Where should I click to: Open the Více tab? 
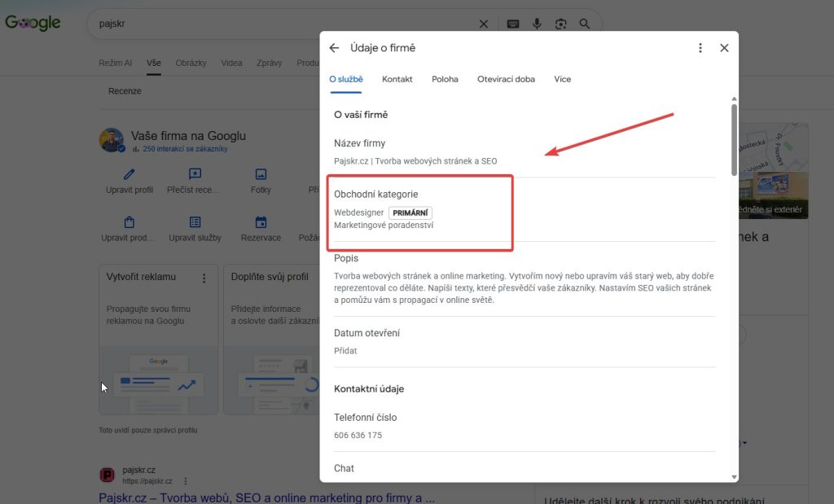click(x=562, y=79)
